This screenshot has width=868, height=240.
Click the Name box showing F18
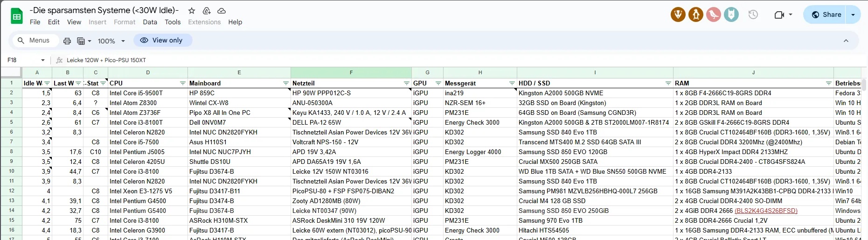[x=23, y=60]
